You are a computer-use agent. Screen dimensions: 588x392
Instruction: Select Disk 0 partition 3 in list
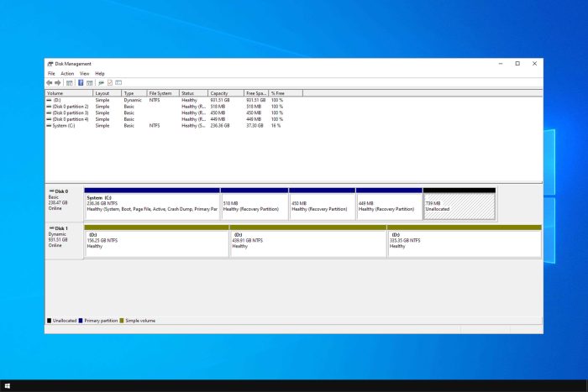pos(164,112)
